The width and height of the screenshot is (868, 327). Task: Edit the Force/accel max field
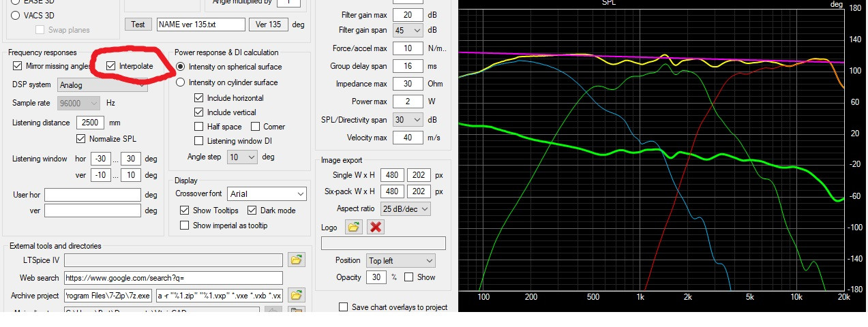point(408,48)
